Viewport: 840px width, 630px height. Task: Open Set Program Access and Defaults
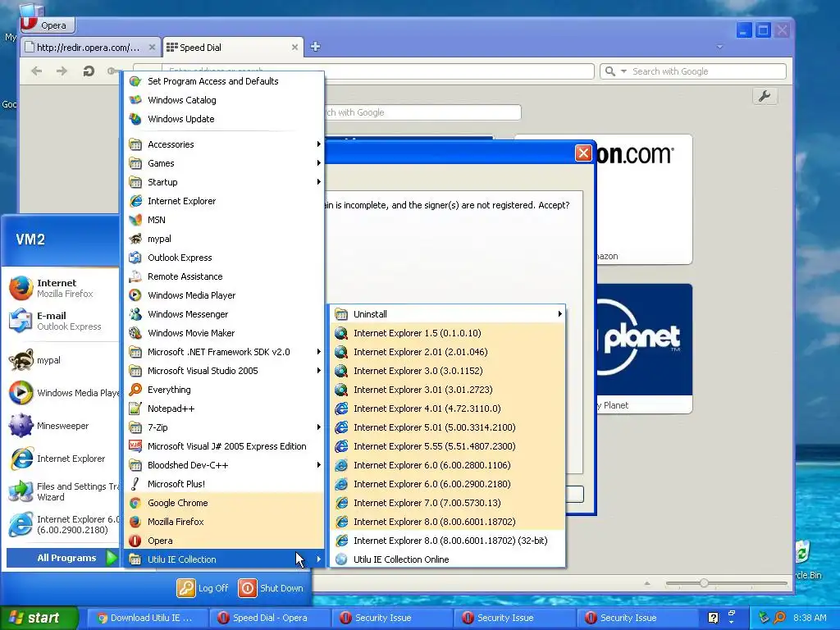point(225,81)
